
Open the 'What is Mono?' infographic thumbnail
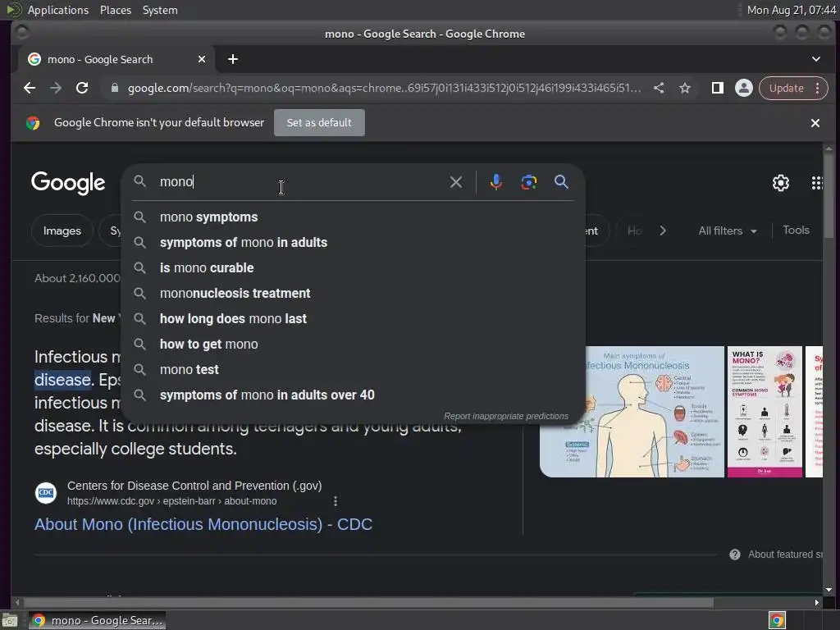[x=765, y=412]
